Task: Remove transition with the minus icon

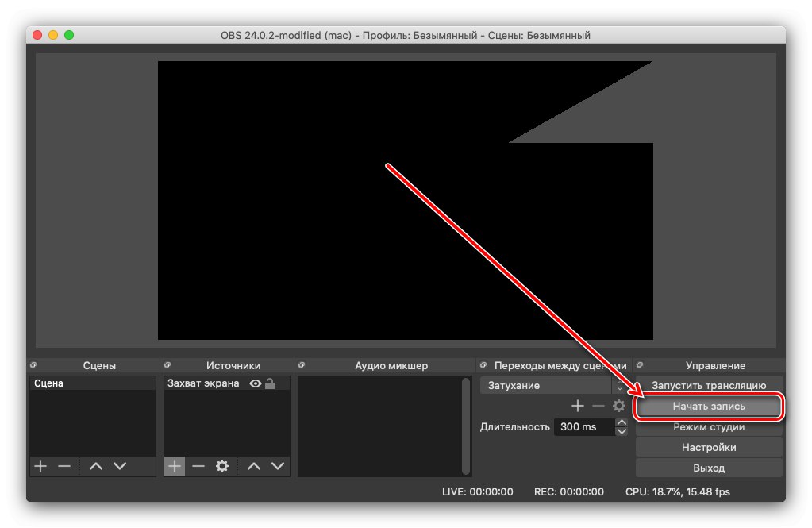Action: click(x=598, y=406)
